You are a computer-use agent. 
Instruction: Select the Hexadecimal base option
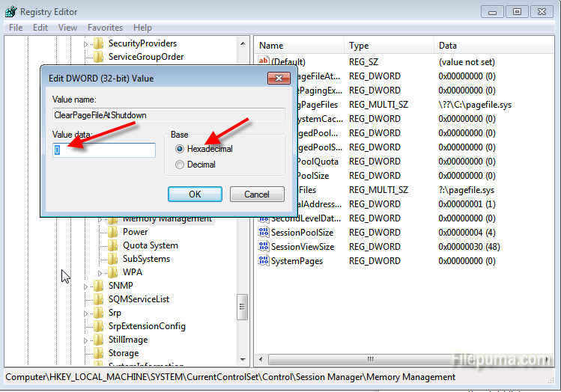click(x=180, y=149)
